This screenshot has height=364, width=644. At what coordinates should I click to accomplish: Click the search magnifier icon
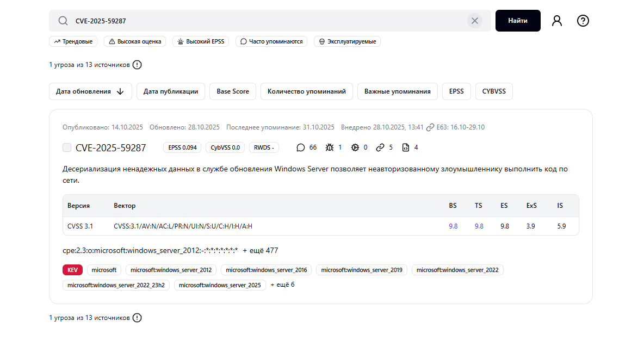[63, 20]
